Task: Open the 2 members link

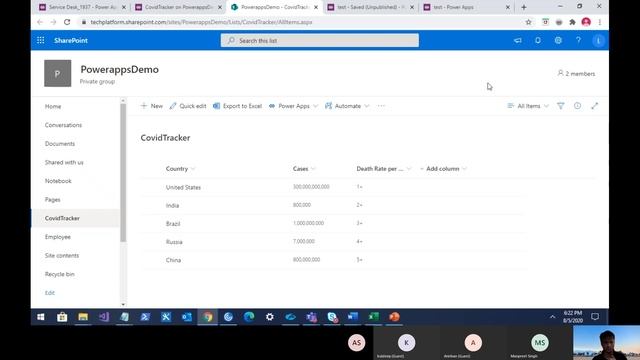Action: (576, 73)
